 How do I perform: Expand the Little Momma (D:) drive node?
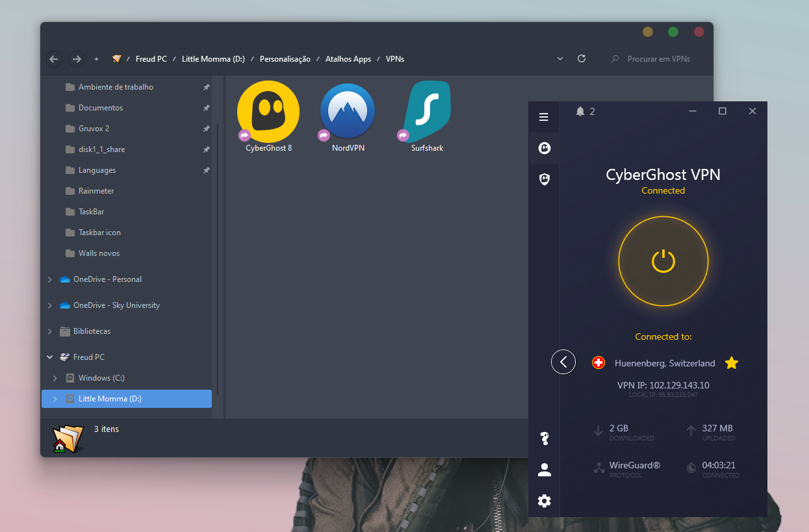[55, 399]
